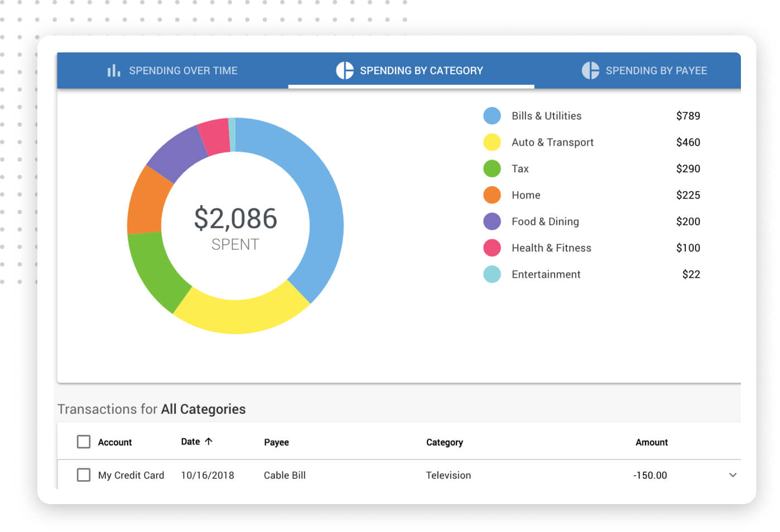Screen dimensions: 780x532
Task: Select the yellow Auto & Transport legend dot
Action: pos(492,142)
